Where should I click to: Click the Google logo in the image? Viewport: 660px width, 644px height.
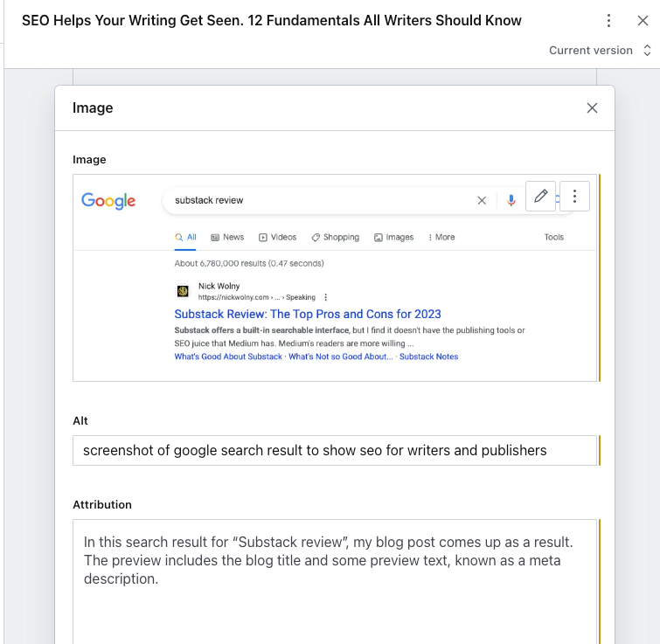click(x=108, y=201)
